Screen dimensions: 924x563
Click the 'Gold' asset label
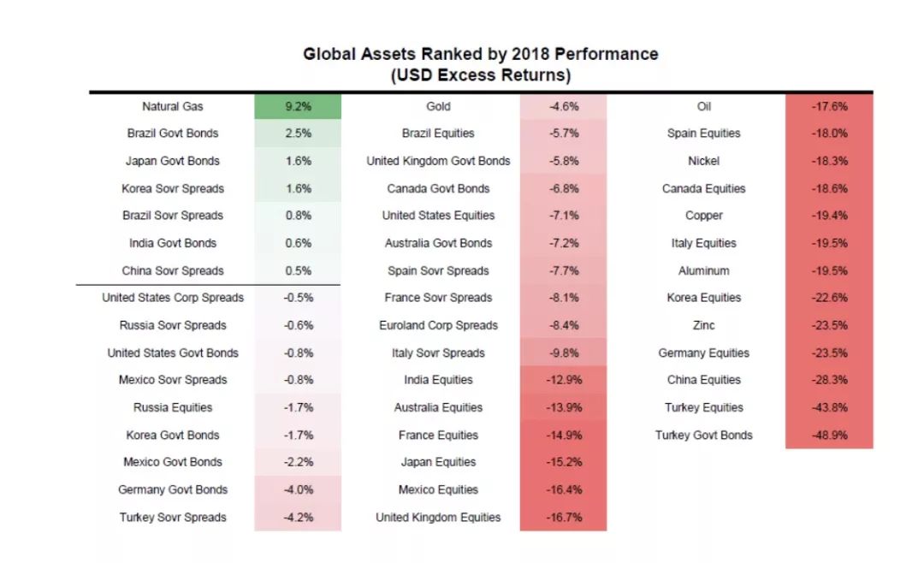[x=438, y=107]
